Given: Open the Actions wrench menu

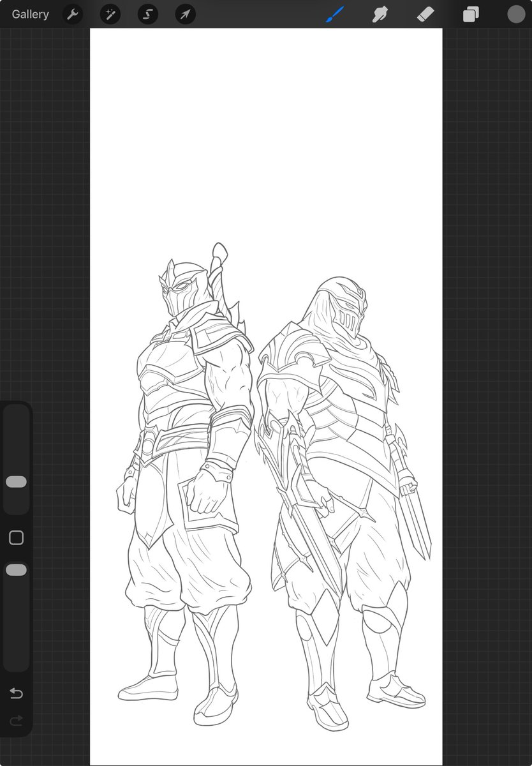Looking at the screenshot, I should click(73, 14).
